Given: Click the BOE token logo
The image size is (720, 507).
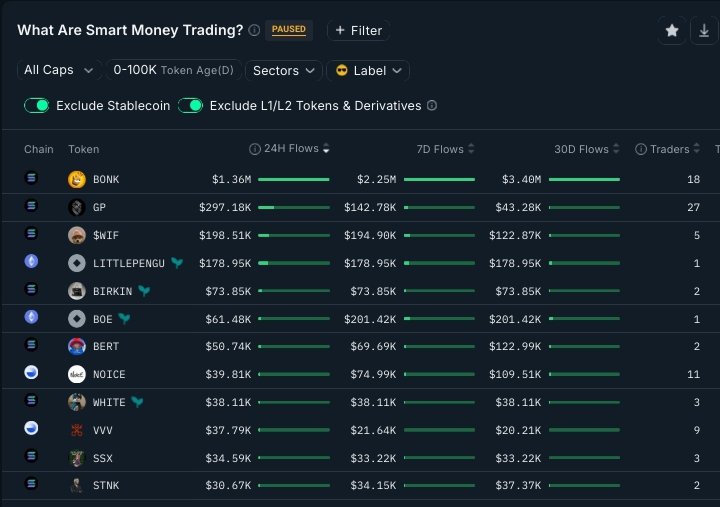Looking at the screenshot, I should (77, 319).
